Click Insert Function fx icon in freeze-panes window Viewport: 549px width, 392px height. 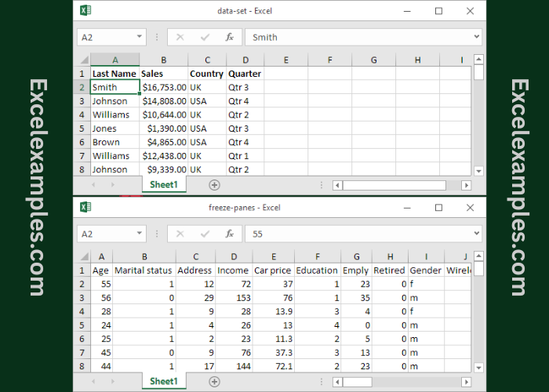229,234
